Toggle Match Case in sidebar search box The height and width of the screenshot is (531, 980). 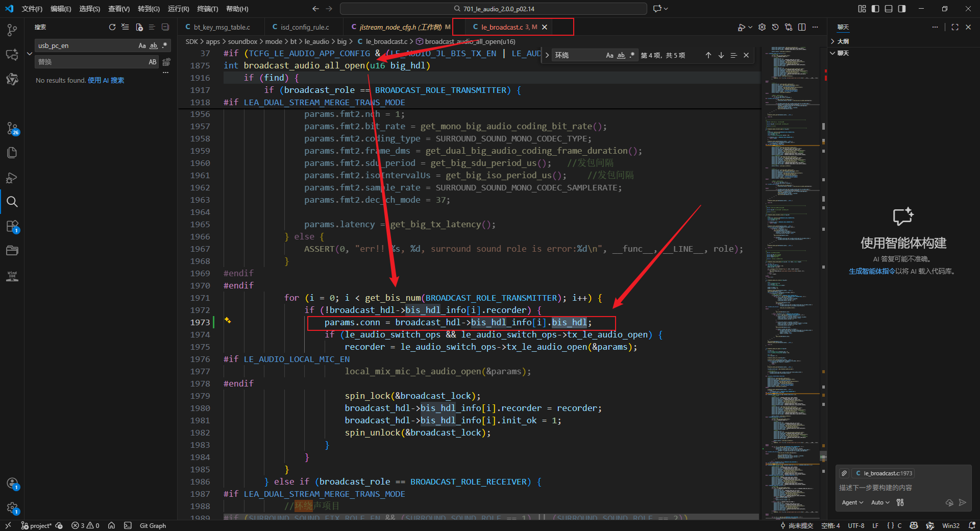pos(142,45)
